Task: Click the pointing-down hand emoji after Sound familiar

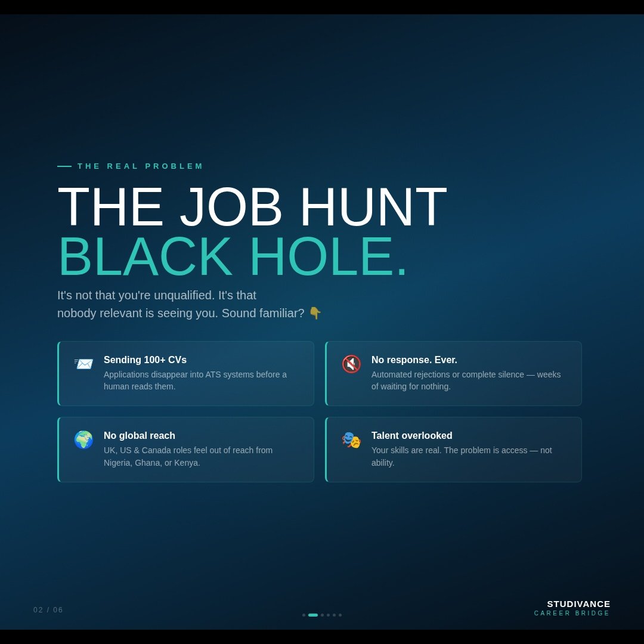Action: click(315, 313)
